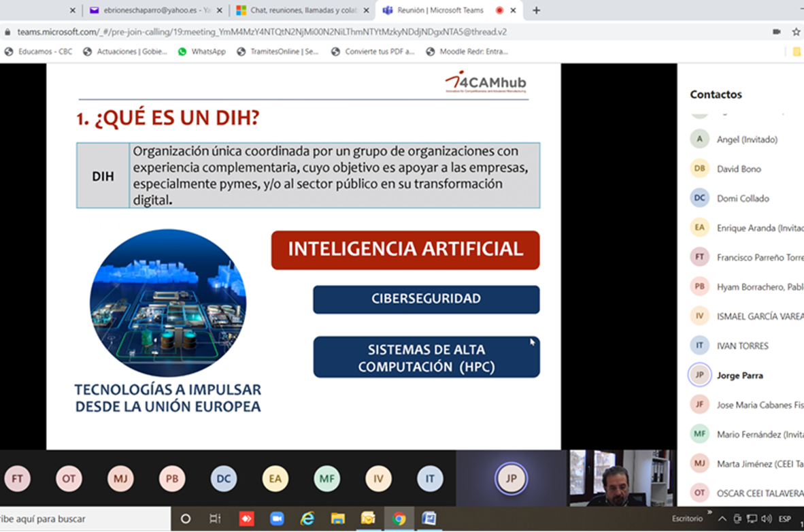The width and height of the screenshot is (804, 532).
Task: Click the Internet Explorer taskbar icon
Action: pyautogui.click(x=307, y=519)
